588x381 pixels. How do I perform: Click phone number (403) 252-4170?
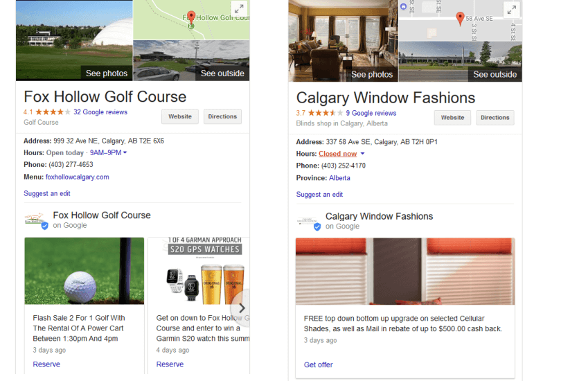tap(344, 166)
